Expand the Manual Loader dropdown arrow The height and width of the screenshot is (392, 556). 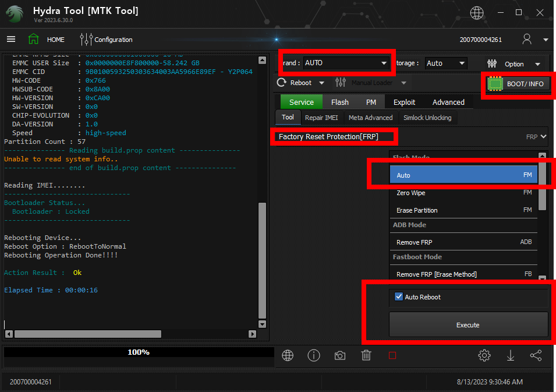[403, 83]
